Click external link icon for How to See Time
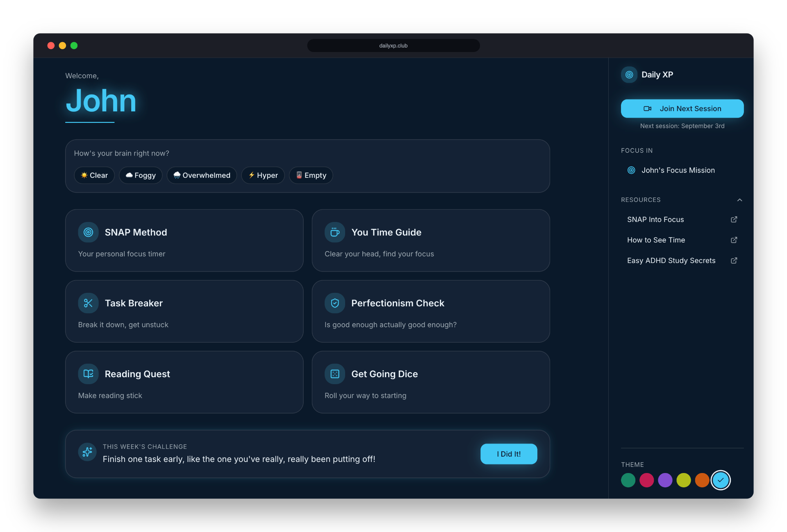The image size is (787, 532). click(734, 240)
